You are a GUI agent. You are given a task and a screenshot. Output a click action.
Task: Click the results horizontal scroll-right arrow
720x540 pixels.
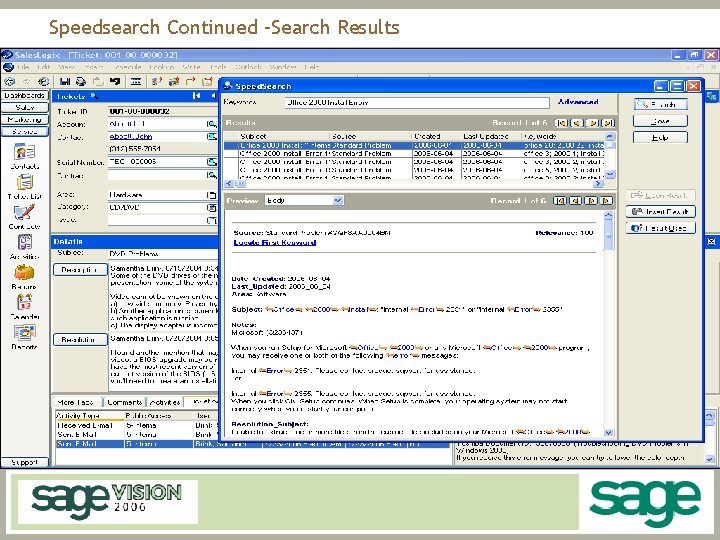[597, 184]
